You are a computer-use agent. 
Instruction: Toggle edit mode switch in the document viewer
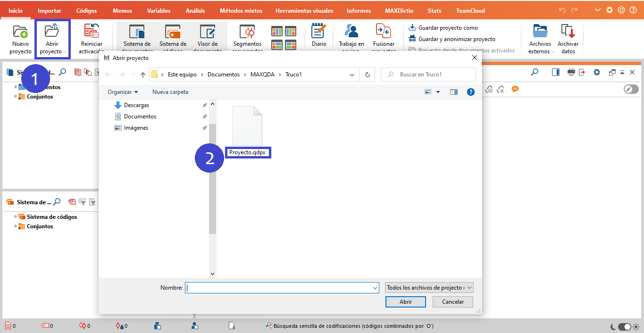631,89
